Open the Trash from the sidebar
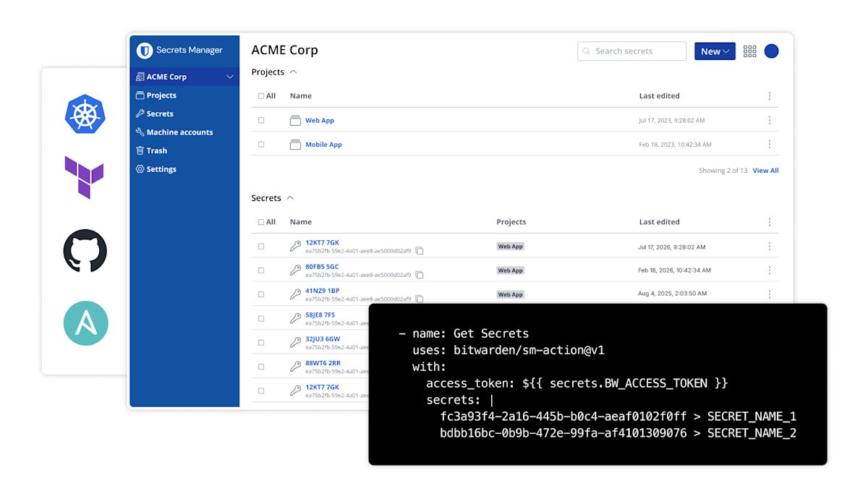 coord(156,150)
